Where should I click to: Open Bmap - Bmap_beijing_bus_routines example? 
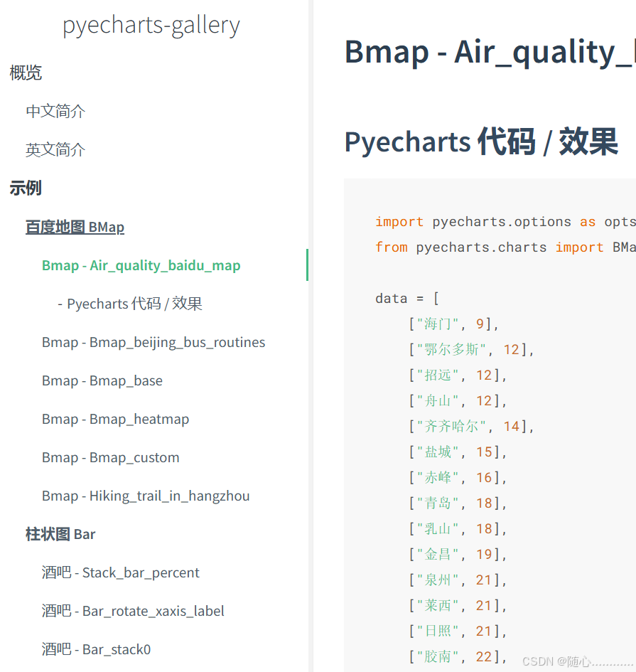[153, 343]
